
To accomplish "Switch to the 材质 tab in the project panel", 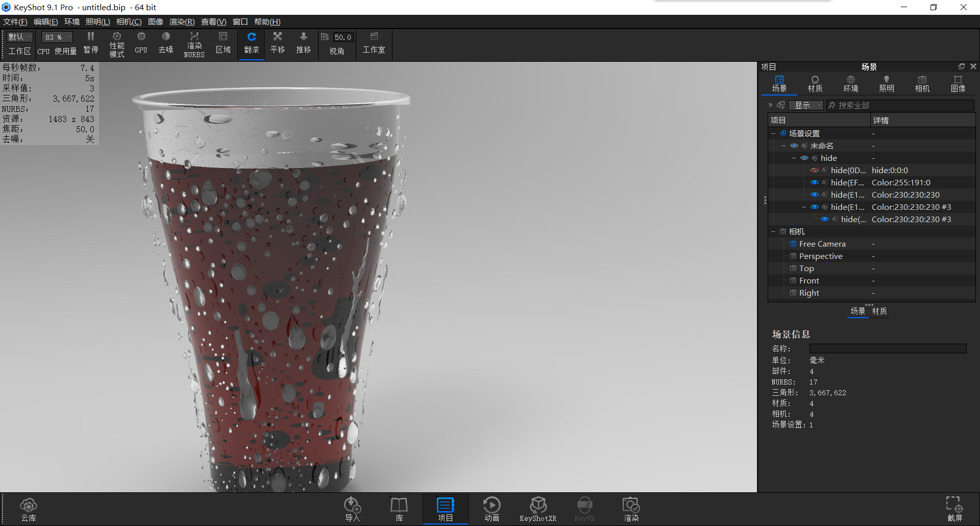I will pyautogui.click(x=815, y=83).
